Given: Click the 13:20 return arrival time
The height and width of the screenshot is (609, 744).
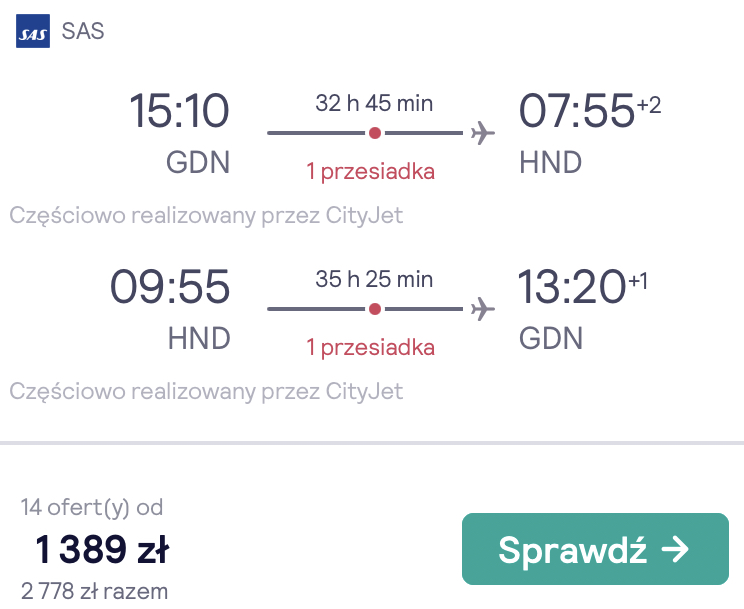Looking at the screenshot, I should (x=572, y=287).
